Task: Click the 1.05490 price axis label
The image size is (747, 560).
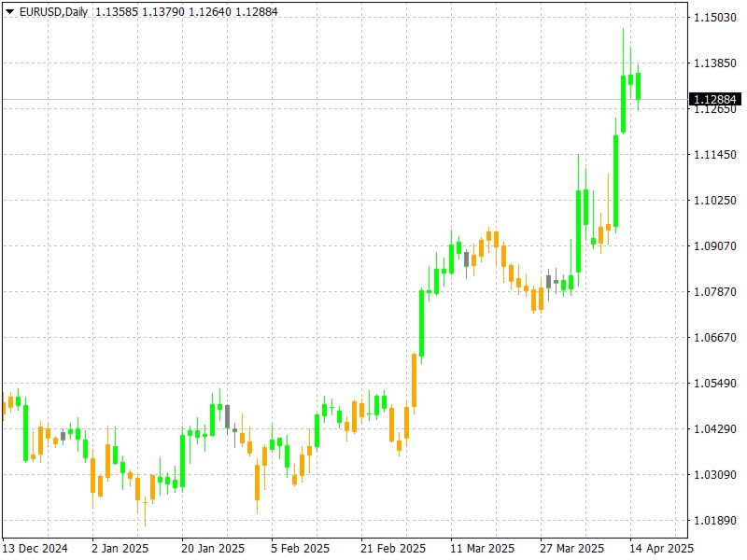Action: [715, 384]
